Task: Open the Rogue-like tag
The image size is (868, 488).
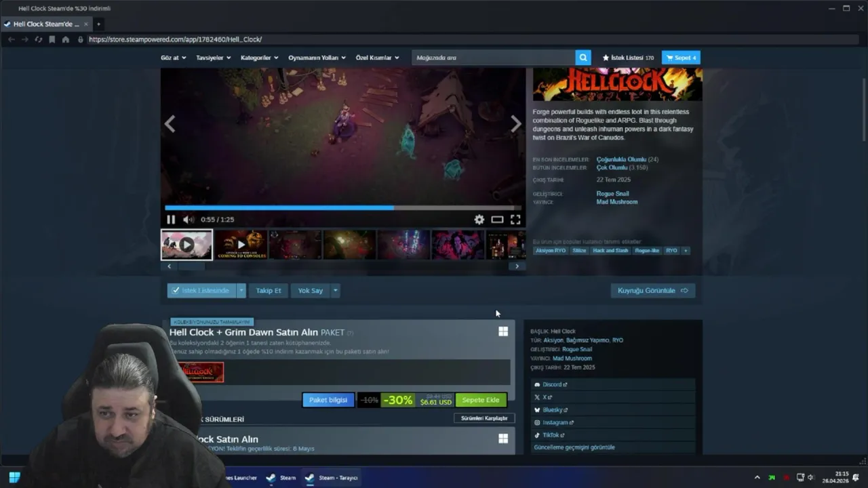Action: coord(647,251)
